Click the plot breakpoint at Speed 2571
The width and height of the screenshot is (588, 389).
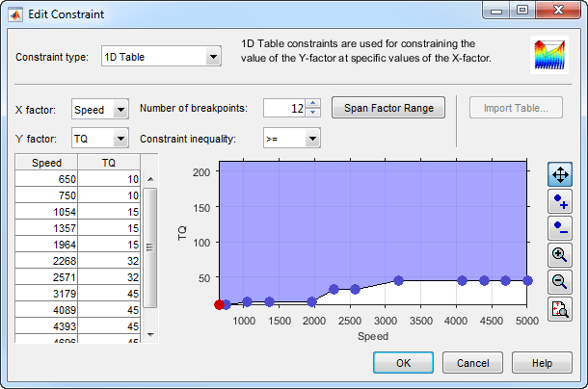(x=355, y=289)
